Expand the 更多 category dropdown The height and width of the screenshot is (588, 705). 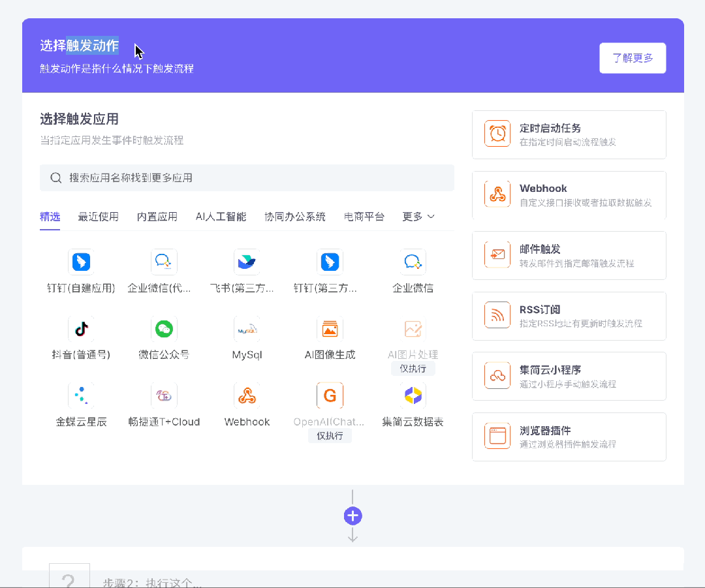(418, 217)
